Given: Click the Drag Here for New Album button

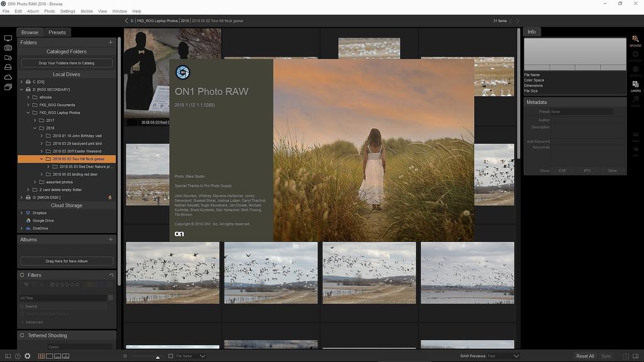Looking at the screenshot, I should 67,261.
